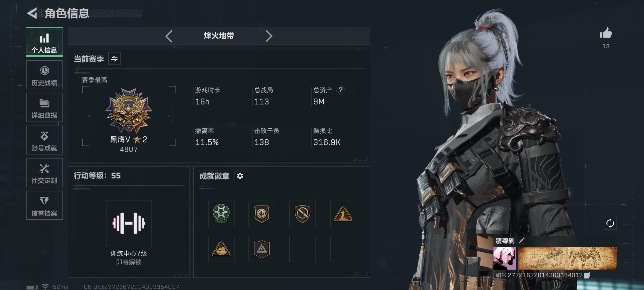Open the 详细数据 detailed data tab
This screenshot has height=290, width=644.
44,107
